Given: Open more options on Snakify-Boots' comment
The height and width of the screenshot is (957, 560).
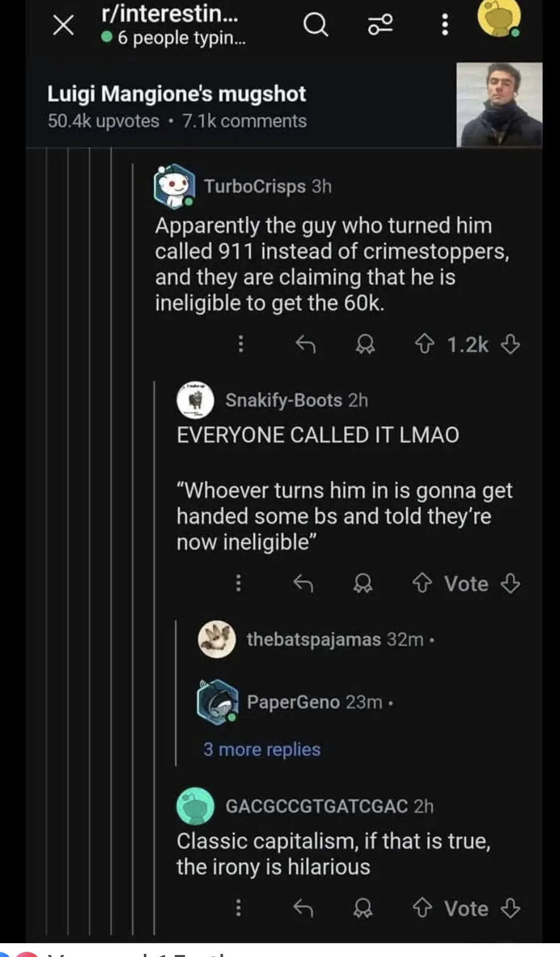Looking at the screenshot, I should (x=238, y=583).
